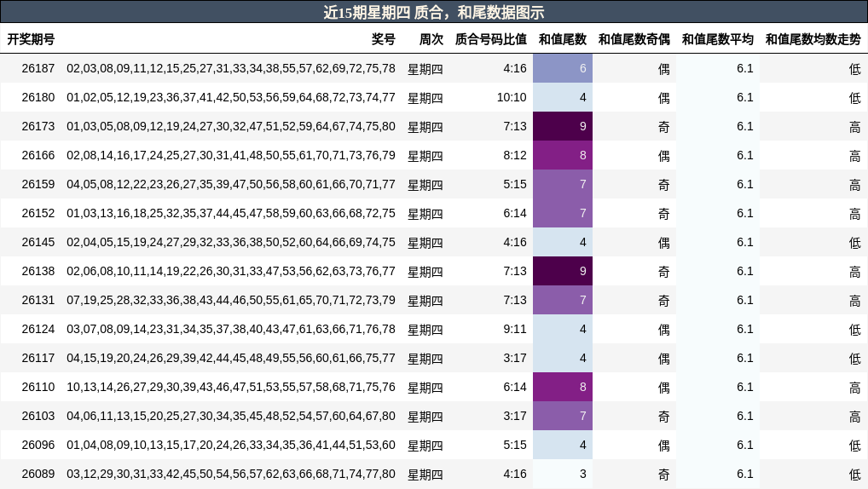Select period number 26131
868x489 pixels.
[38, 300]
